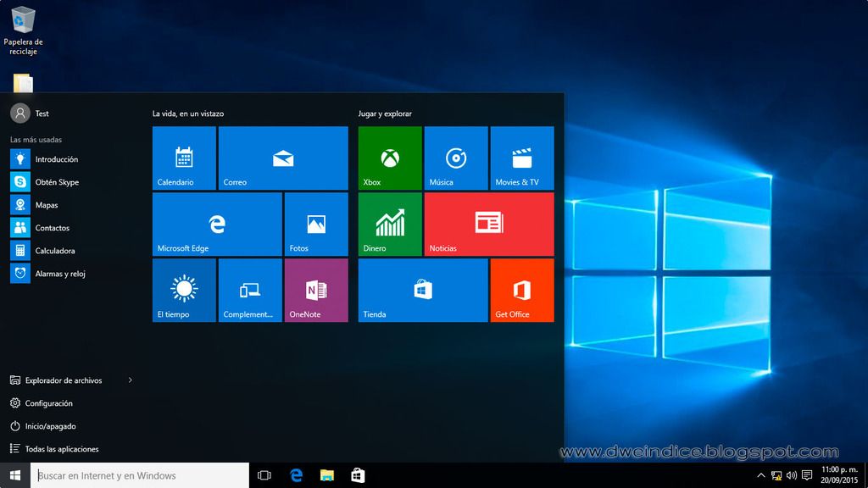Open Configuración from Start menu
868x488 pixels.
pyautogui.click(x=48, y=403)
